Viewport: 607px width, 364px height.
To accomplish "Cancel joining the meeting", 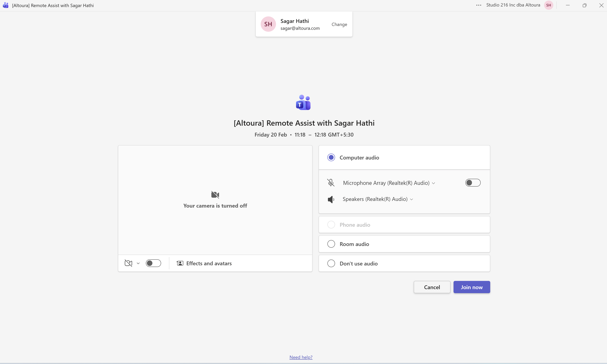I will coord(432,287).
